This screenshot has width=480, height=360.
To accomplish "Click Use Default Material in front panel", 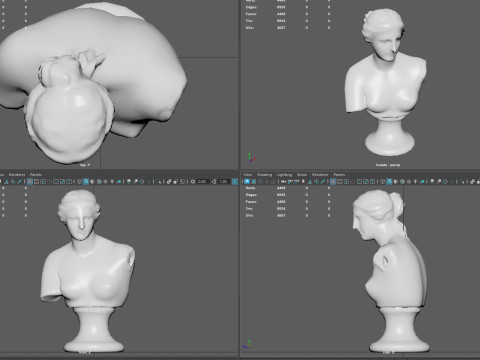I will [x=92, y=181].
